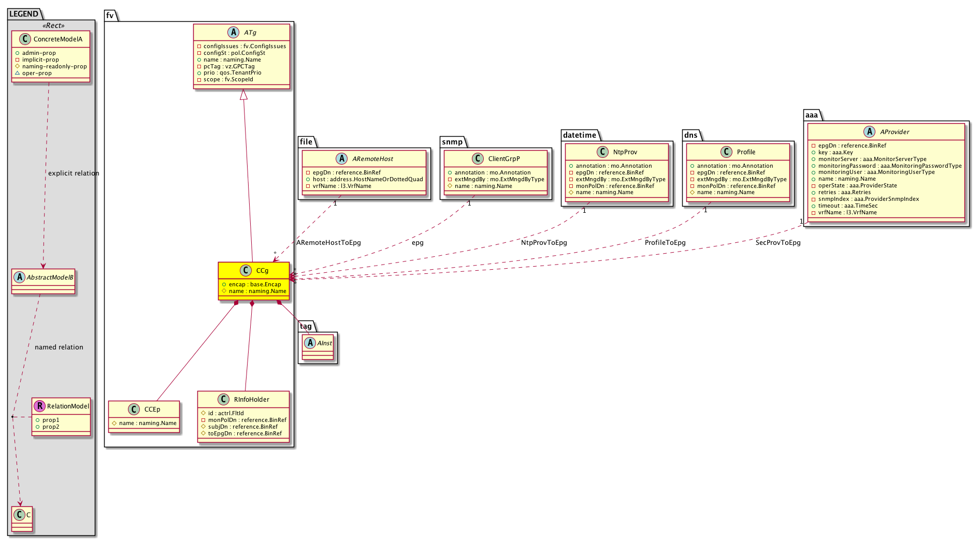Click the 'ARemoteHostToEpg' relation label
The image size is (980, 541).
point(328,243)
